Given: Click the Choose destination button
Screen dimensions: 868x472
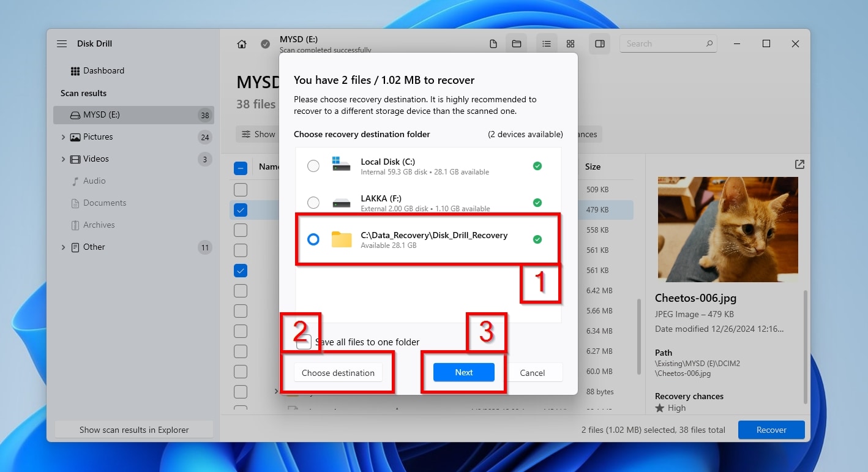Looking at the screenshot, I should coord(338,373).
